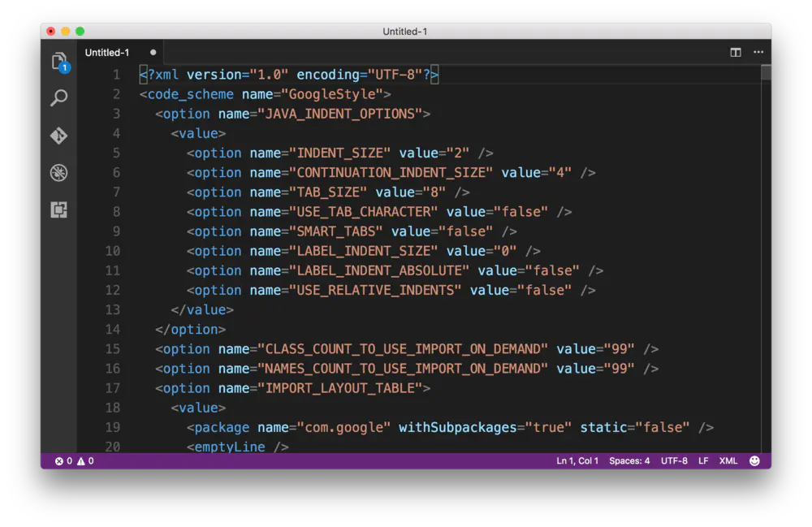
Task: Change line endings via the LF indicator
Action: tap(703, 460)
